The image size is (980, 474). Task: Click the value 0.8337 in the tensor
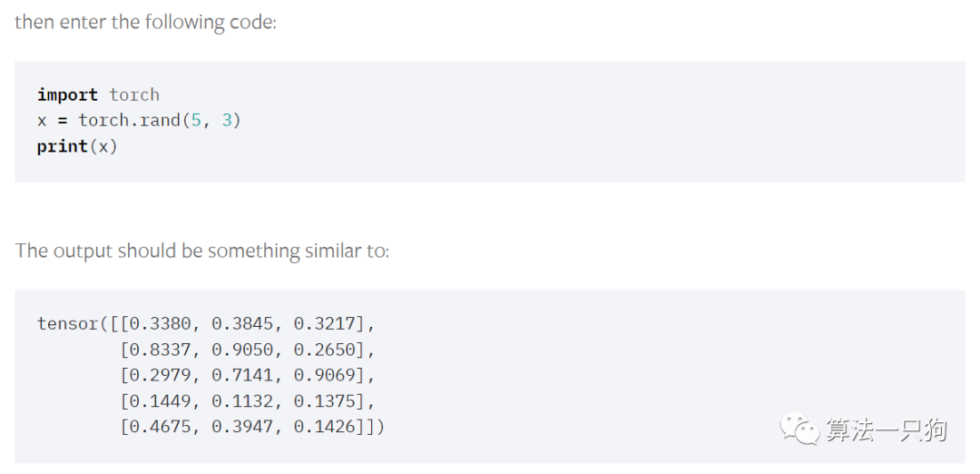161,350
